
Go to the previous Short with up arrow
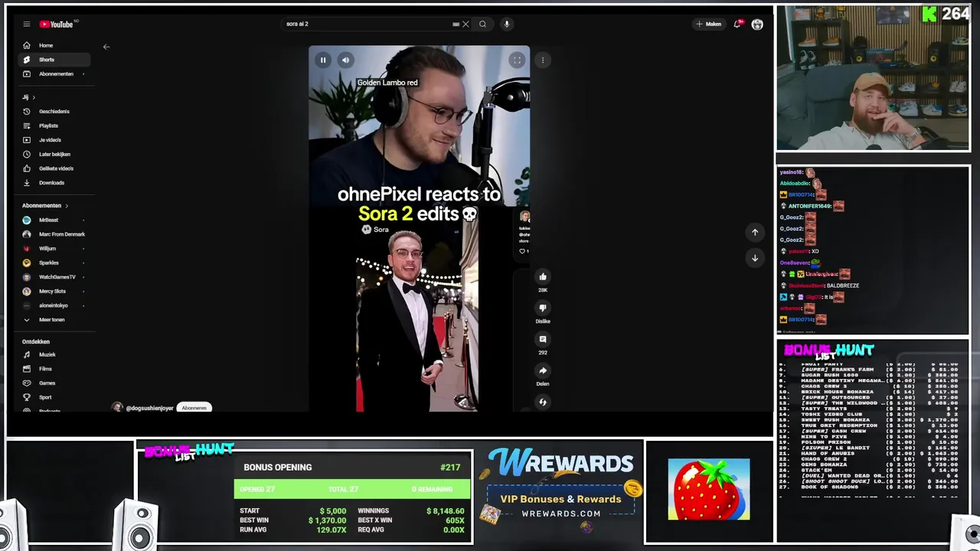[x=755, y=232]
